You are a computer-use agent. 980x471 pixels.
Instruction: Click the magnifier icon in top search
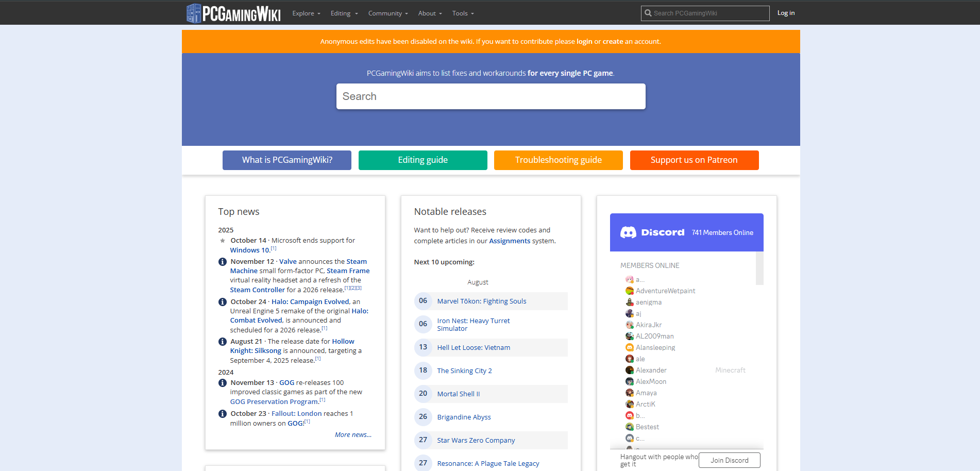click(x=648, y=13)
